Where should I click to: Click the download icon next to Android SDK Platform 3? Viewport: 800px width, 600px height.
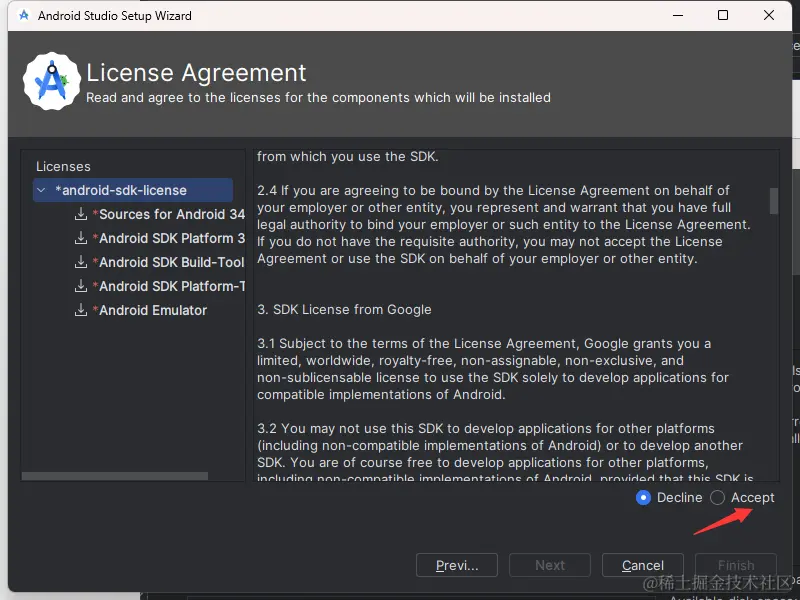(81, 238)
